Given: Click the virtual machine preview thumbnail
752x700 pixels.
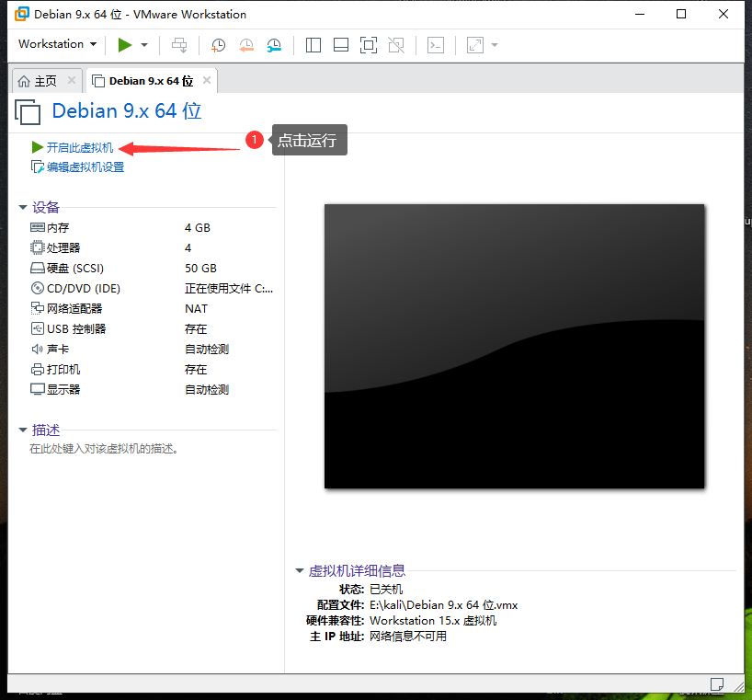Looking at the screenshot, I should click(514, 347).
